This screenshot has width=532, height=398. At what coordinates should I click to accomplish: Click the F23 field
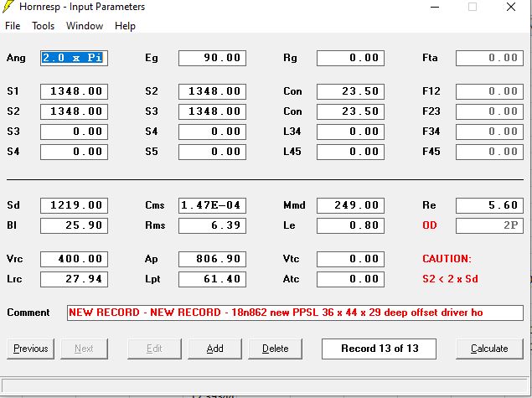point(489,111)
